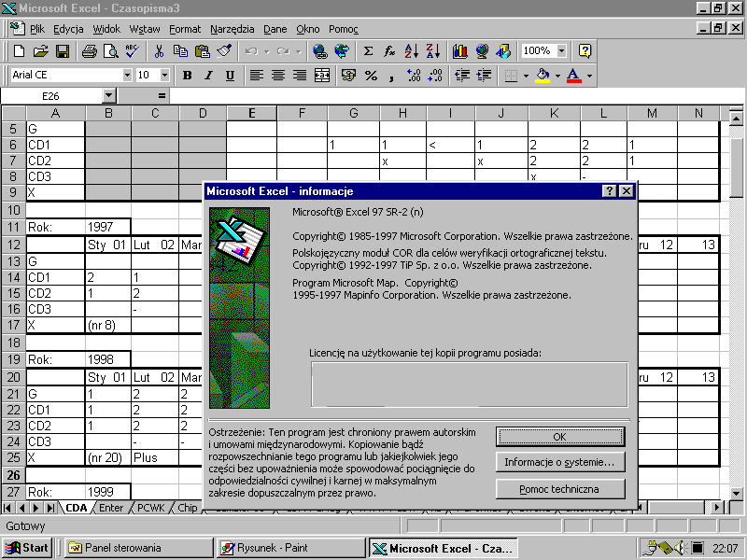Toggle Italic formatting

click(x=208, y=76)
